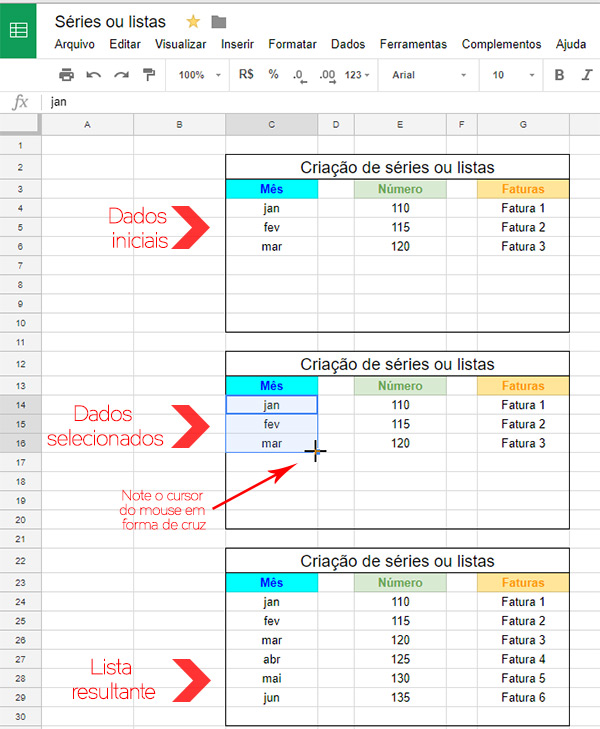The image size is (600, 729).
Task: Select column F header
Action: coord(462,125)
